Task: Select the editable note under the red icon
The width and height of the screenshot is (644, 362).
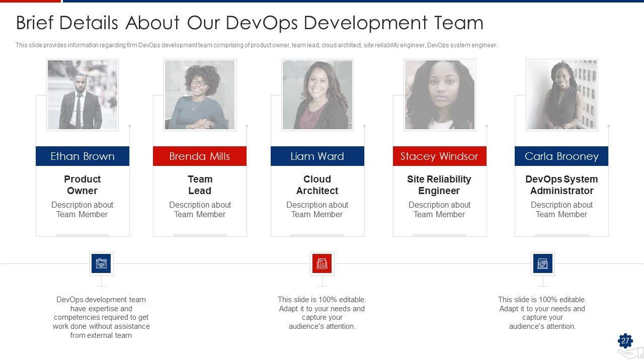Action: pos(322,313)
